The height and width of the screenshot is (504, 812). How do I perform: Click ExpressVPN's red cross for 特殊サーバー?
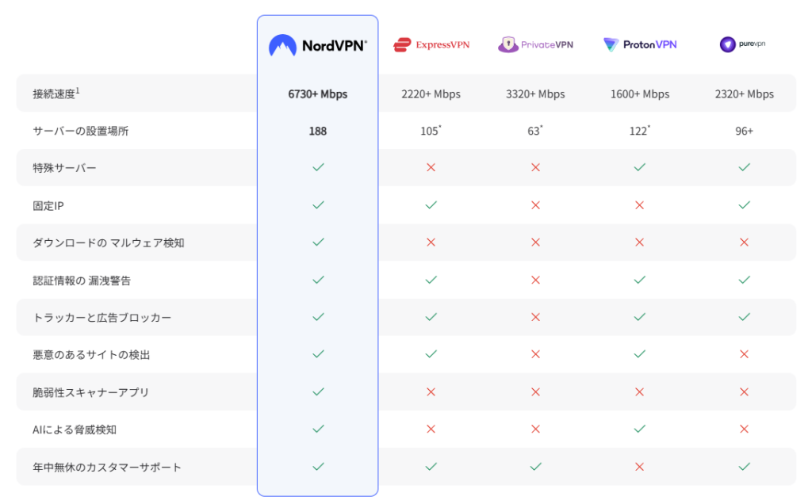point(431,168)
